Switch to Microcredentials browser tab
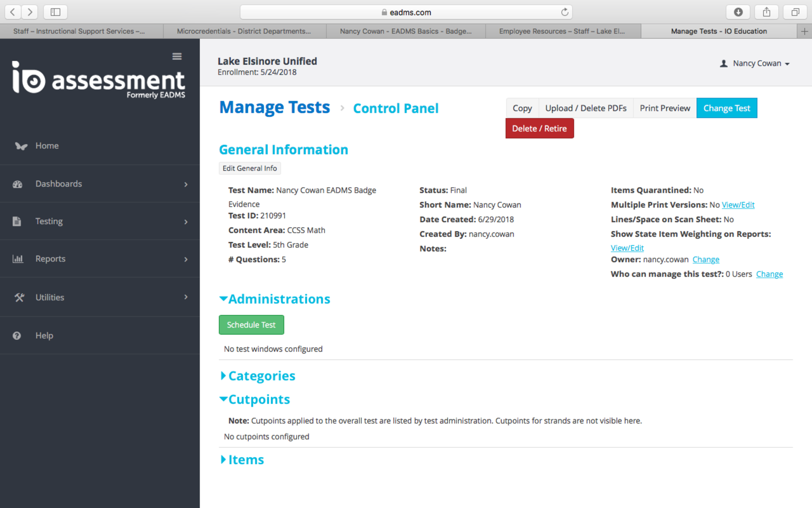The image size is (812, 508). coord(244,31)
